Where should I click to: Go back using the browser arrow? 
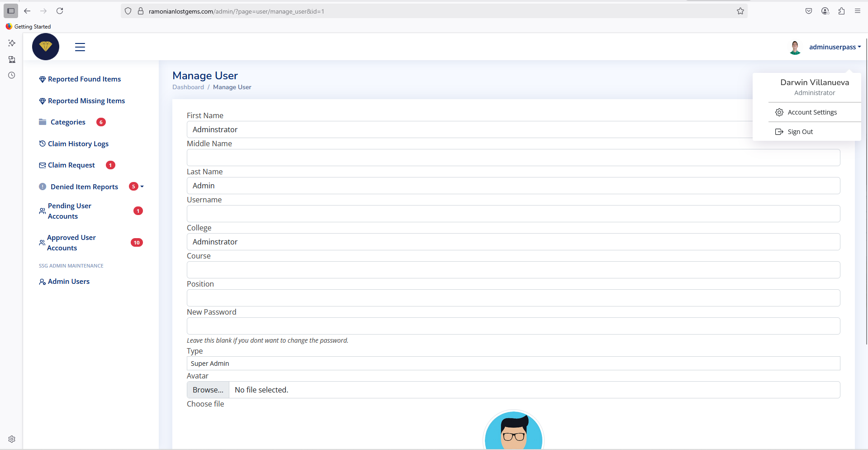[x=27, y=11]
